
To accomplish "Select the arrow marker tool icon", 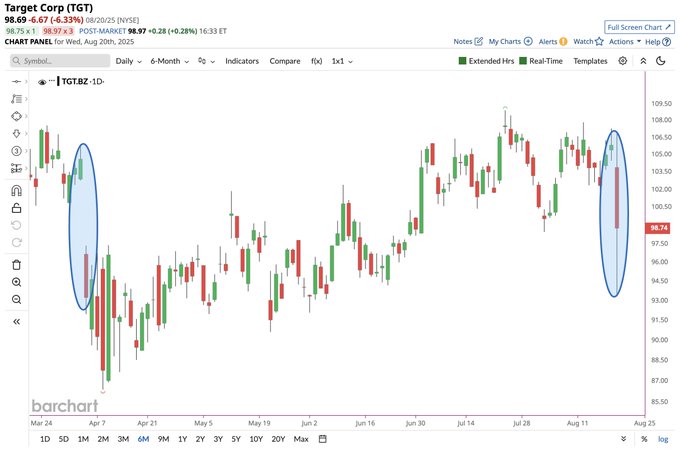I will [x=16, y=134].
